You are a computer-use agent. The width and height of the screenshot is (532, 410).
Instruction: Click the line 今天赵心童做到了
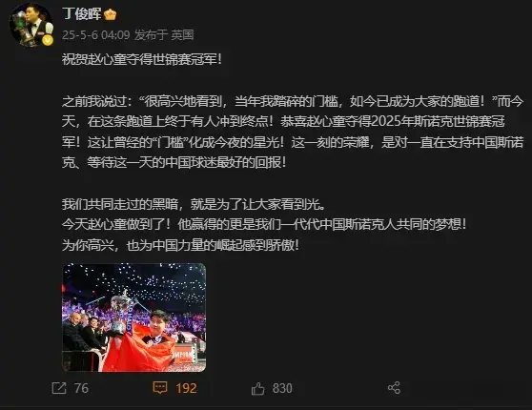coord(264,224)
